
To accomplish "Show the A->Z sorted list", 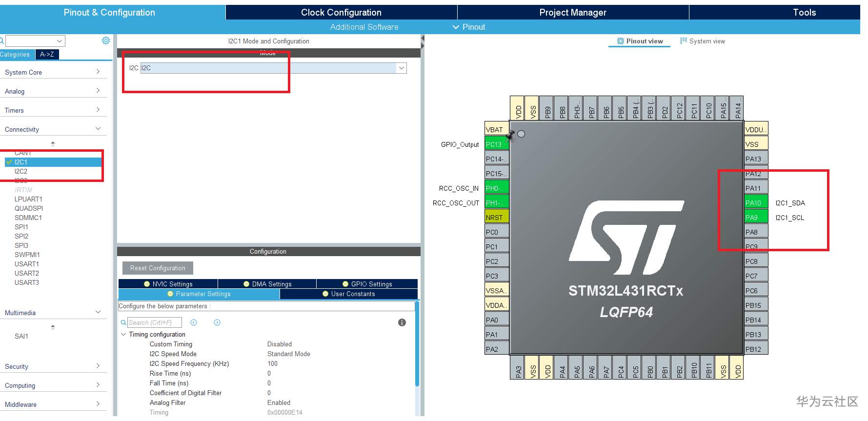I will pyautogui.click(x=47, y=55).
